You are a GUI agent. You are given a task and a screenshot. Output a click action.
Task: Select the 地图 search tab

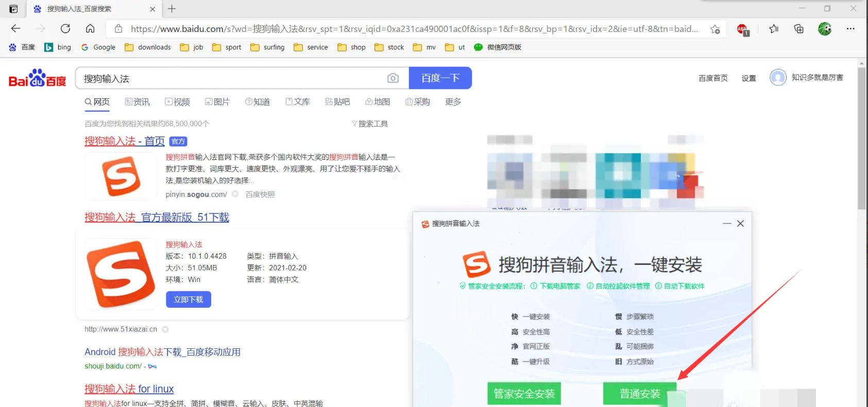click(378, 102)
